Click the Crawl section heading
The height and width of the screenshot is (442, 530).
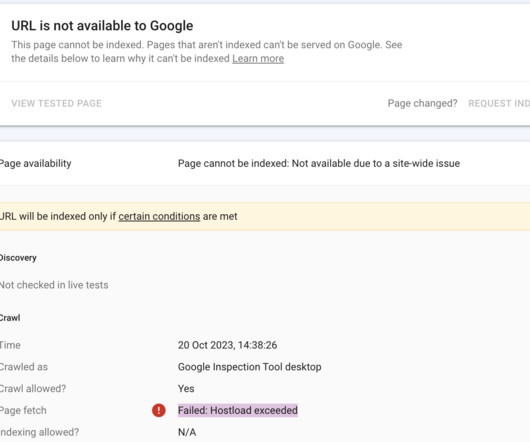pos(10,318)
